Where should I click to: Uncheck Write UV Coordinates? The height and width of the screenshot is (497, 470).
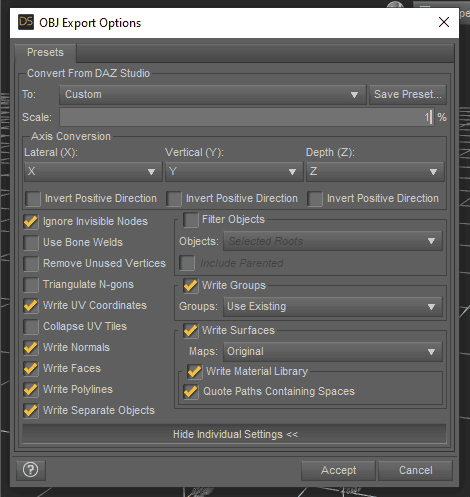point(31,306)
